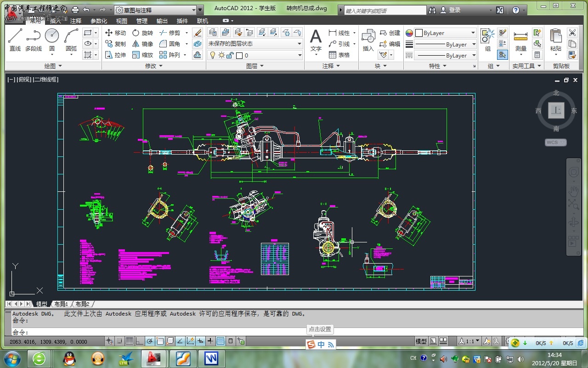Open the ByLayer lineweight dropdown
588x368 pixels.
445,44
